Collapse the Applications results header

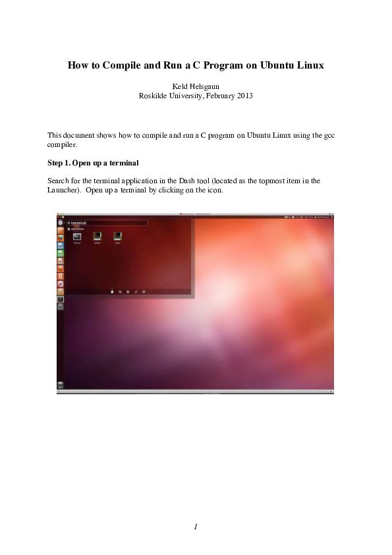pyautogui.click(x=75, y=229)
